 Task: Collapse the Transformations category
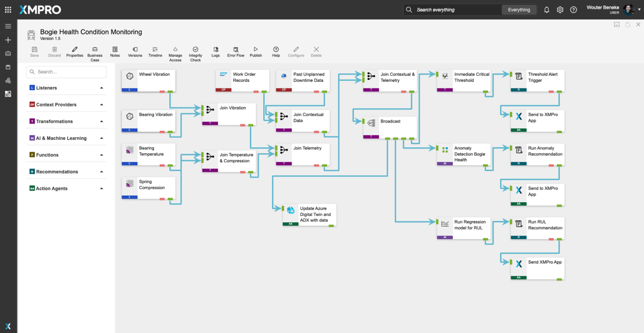pos(101,122)
